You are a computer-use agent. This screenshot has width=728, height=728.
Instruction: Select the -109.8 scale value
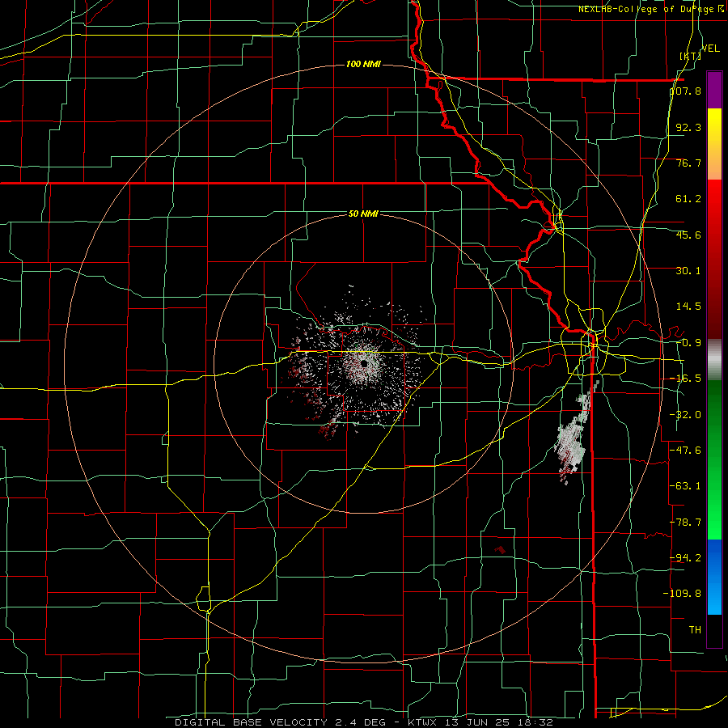point(682,594)
